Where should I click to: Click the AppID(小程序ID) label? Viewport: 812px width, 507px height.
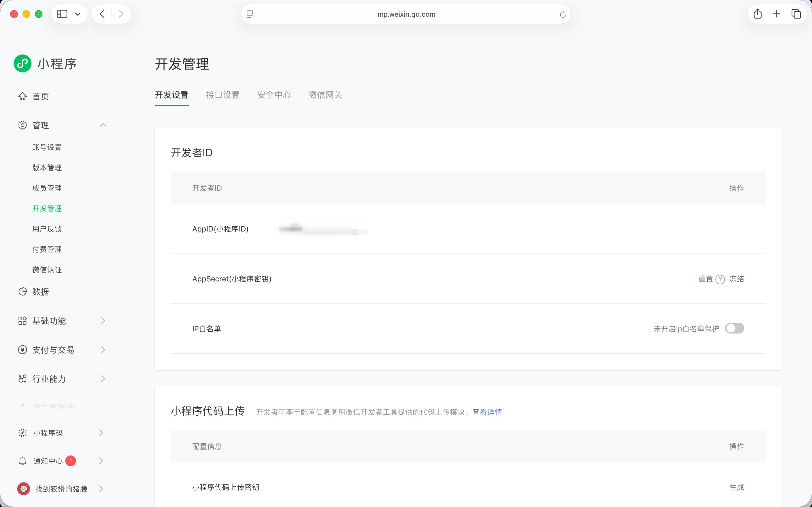tap(220, 229)
